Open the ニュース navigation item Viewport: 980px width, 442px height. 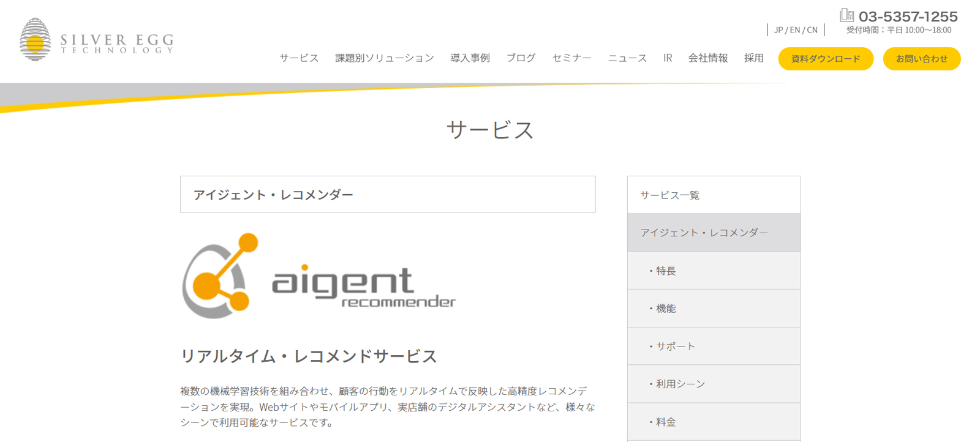pyautogui.click(x=627, y=58)
